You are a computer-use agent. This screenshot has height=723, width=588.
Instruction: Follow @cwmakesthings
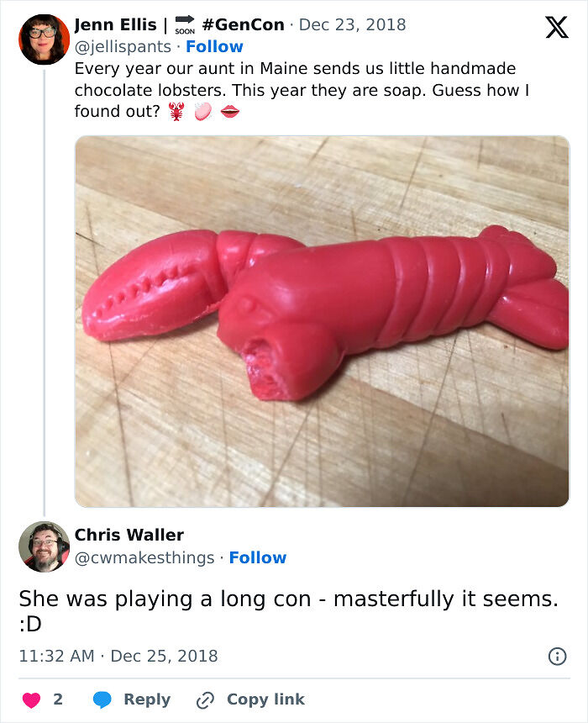point(258,557)
